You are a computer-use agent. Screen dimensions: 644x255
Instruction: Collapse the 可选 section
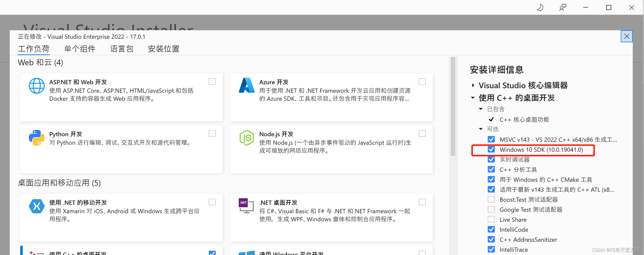[481, 129]
